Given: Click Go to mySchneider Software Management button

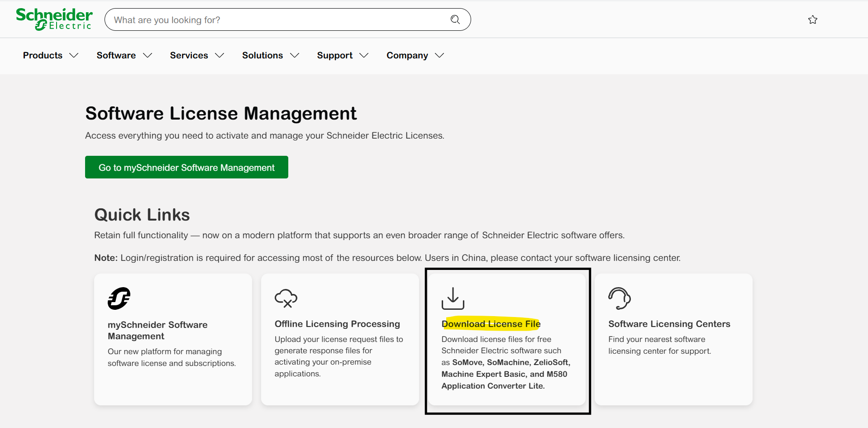Looking at the screenshot, I should click(x=186, y=167).
